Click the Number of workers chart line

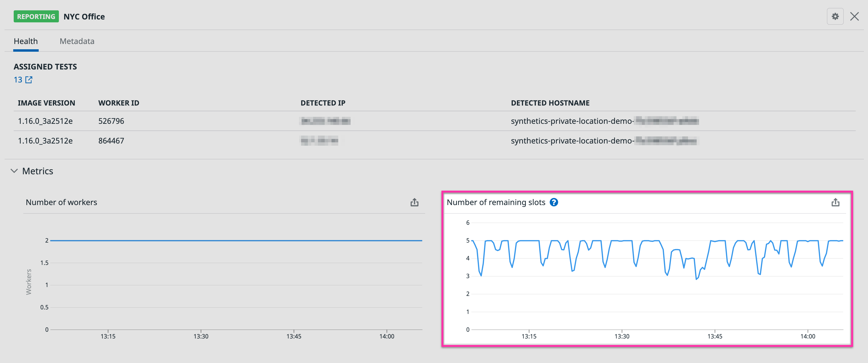pos(236,240)
